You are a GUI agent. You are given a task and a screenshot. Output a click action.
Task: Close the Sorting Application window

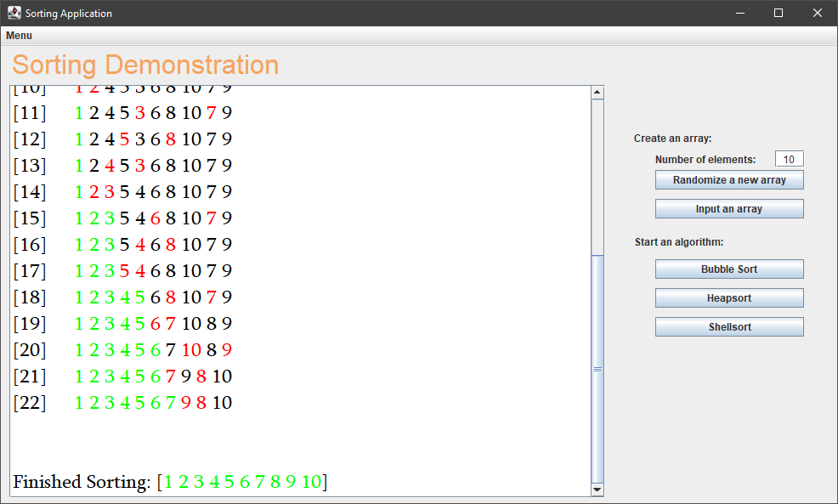click(x=817, y=13)
